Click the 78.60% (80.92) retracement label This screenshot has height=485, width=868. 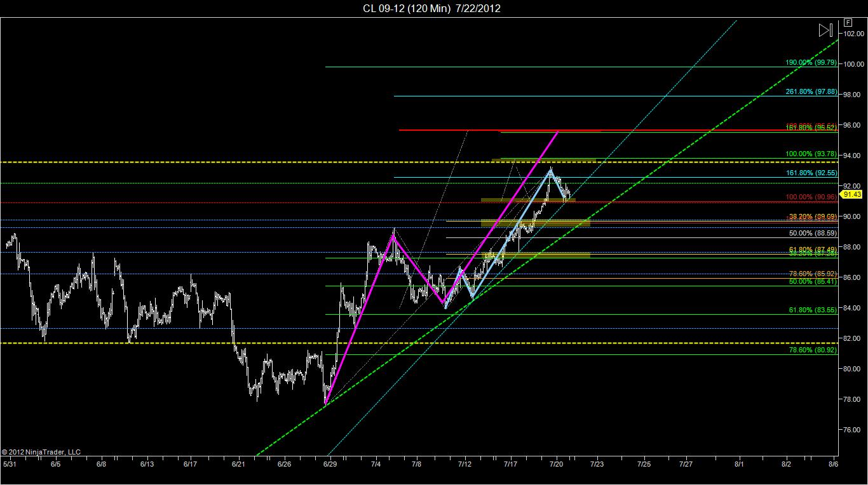click(x=813, y=350)
